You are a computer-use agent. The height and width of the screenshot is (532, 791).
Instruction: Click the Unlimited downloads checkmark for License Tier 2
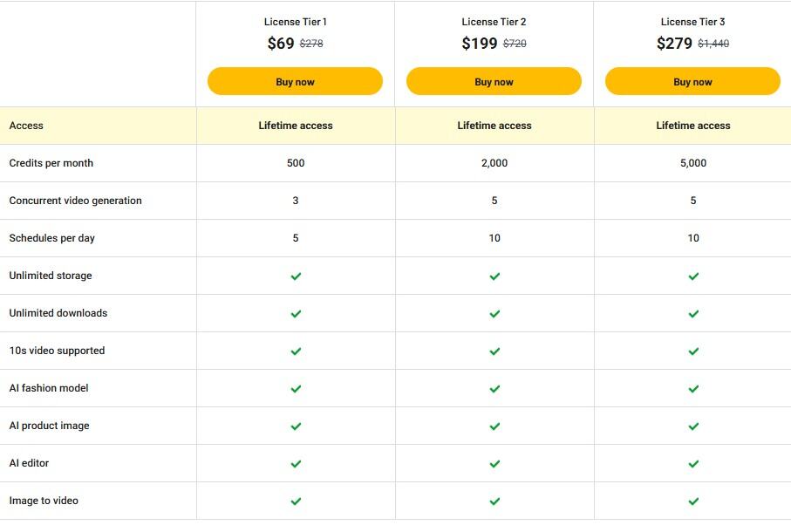click(x=494, y=312)
